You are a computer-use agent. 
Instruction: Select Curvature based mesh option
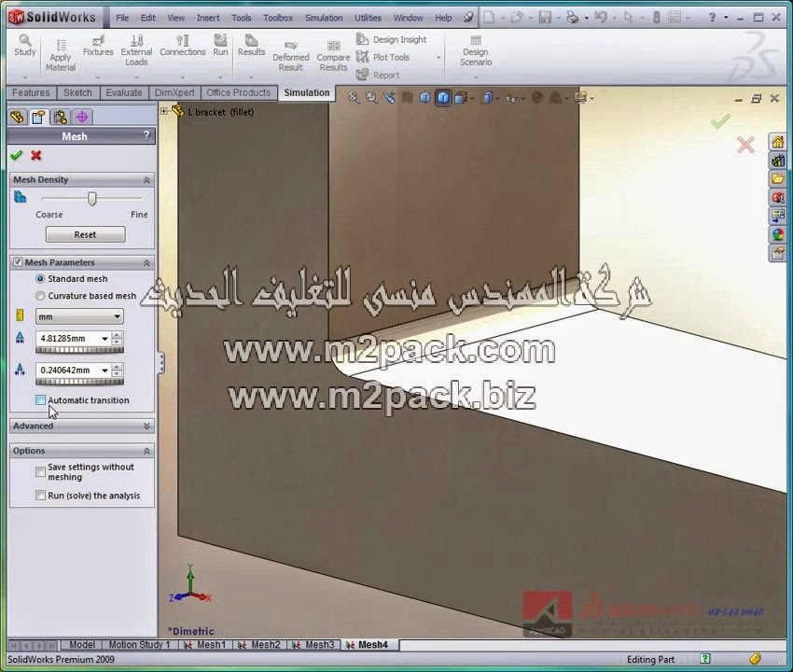click(x=40, y=296)
